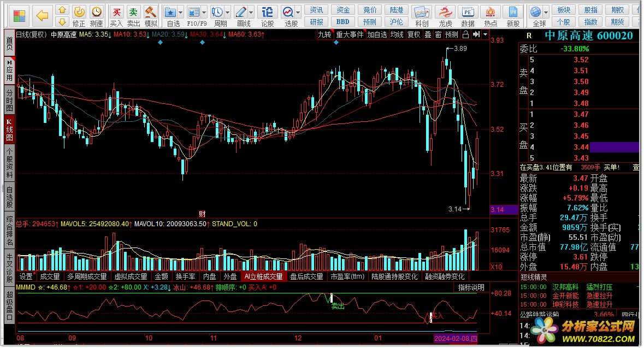Switch to 融资融券变化 tab
This screenshot has height=348, width=644.
tap(445, 276)
